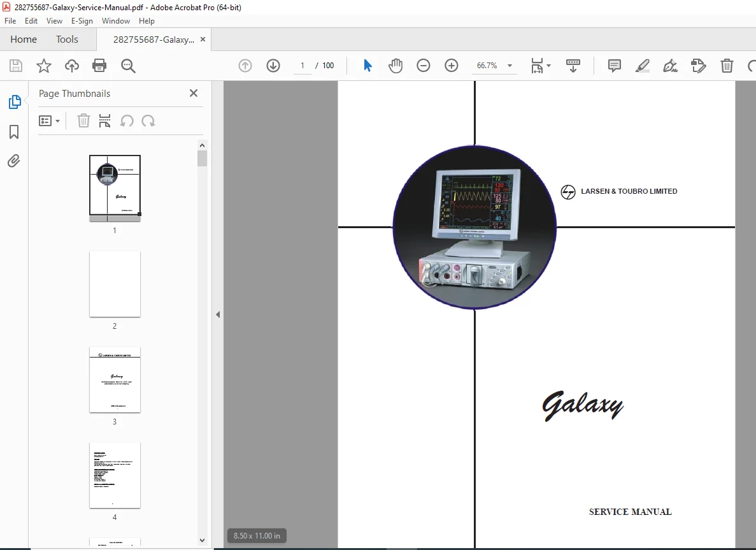Select page 3 thumbnail
756x550 pixels.
(x=115, y=379)
